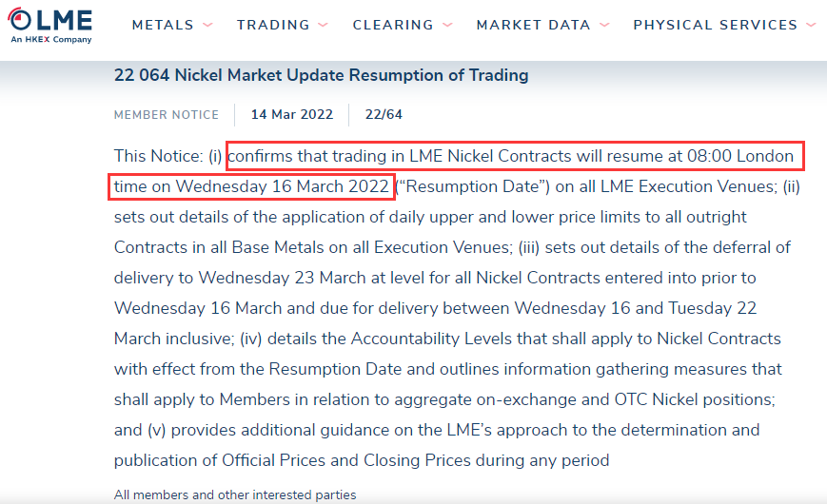Click the Member Notice label
827x504 pixels.
click(x=167, y=114)
